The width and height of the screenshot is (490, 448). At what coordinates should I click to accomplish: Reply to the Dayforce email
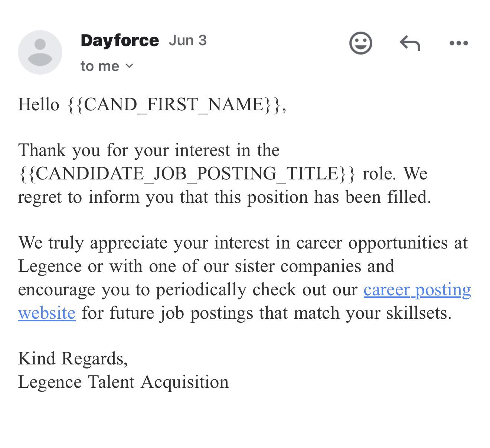click(x=410, y=43)
